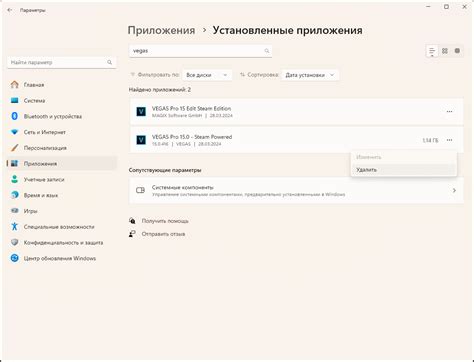Open the 'Дата установки' sort dropdown
The image size is (474, 362).
click(x=310, y=75)
